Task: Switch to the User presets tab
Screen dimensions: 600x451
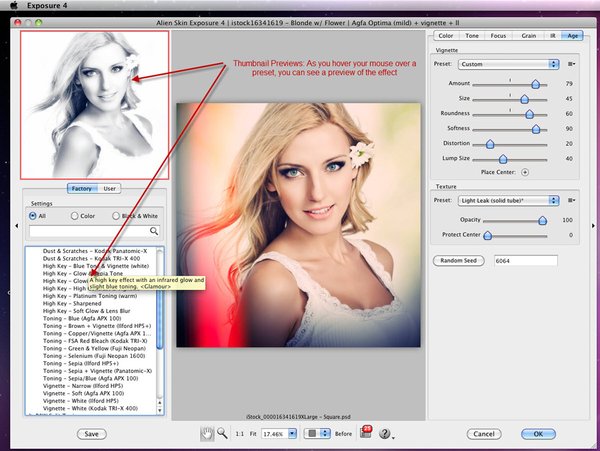Action: (110, 188)
